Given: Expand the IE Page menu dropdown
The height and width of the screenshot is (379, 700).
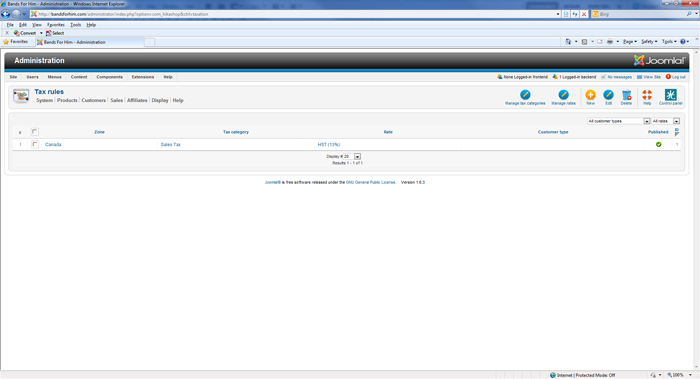Looking at the screenshot, I should pyautogui.click(x=629, y=42).
